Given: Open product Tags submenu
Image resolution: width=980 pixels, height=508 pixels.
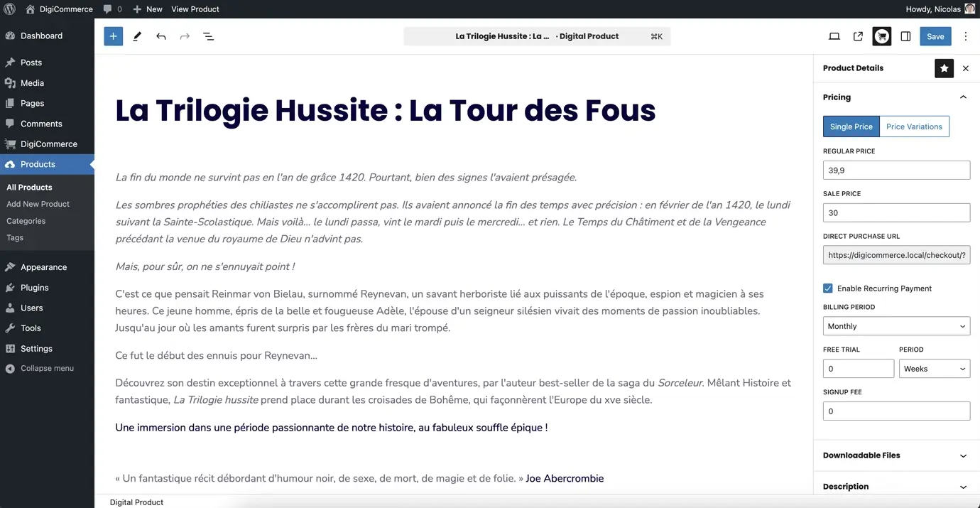Looking at the screenshot, I should (x=15, y=238).
